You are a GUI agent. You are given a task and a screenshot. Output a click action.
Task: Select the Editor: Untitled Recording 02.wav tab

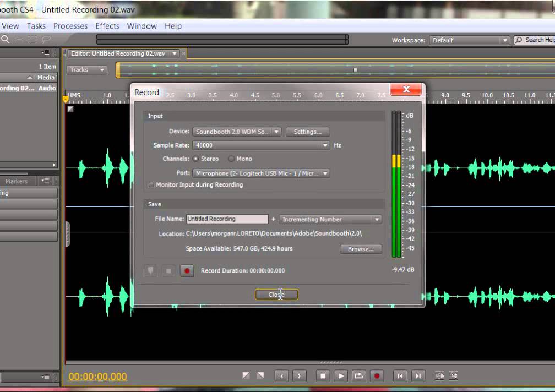point(122,53)
